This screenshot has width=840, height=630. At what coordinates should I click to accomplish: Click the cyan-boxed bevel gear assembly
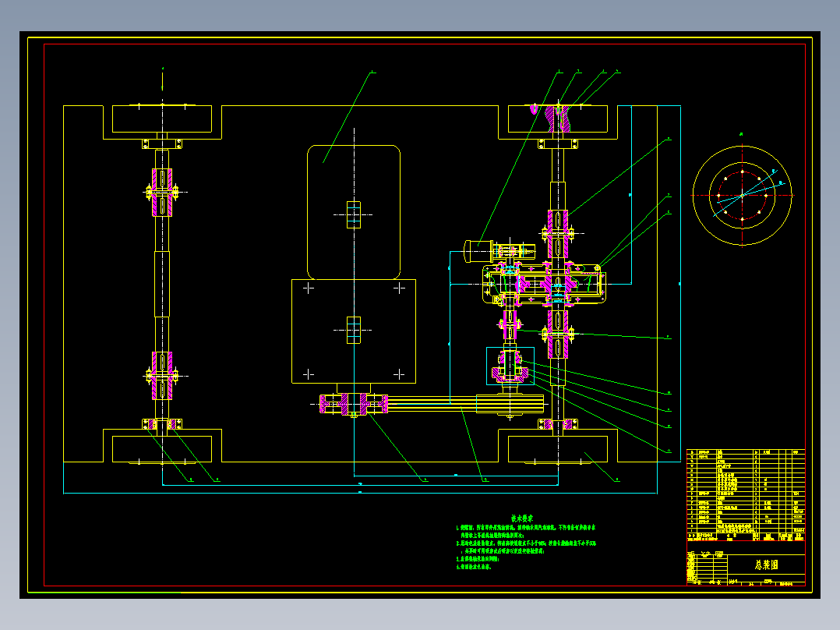tap(510, 366)
